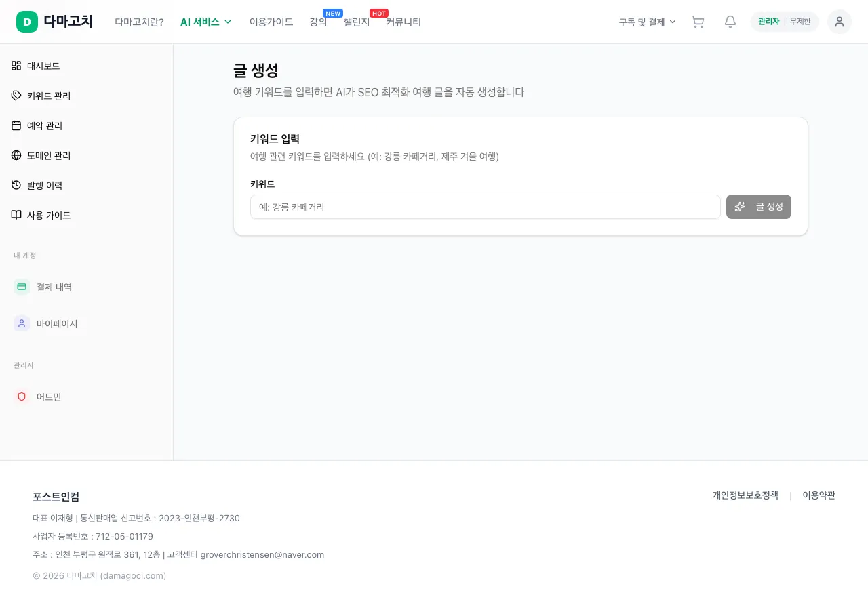
Task: Click the © 2026 다마고치 copyright text
Action: point(100,575)
